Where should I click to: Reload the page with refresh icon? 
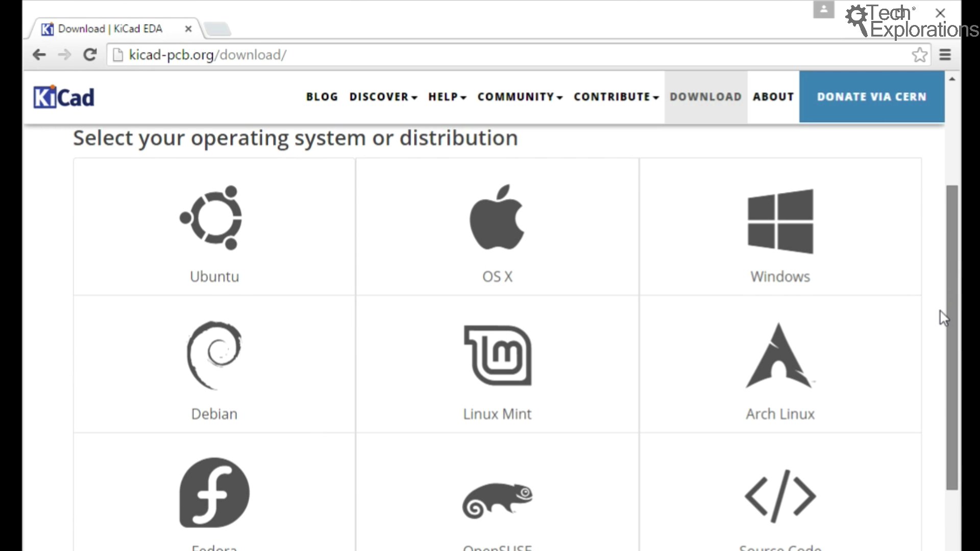pyautogui.click(x=90, y=55)
